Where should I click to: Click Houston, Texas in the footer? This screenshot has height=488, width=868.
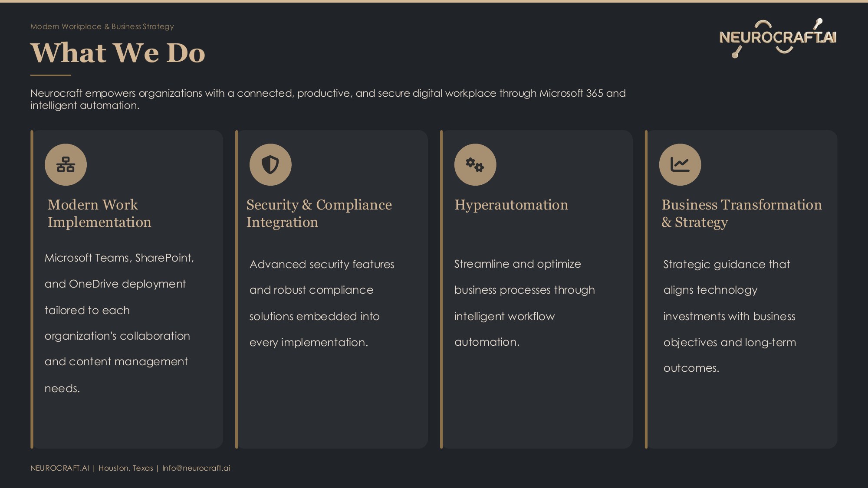pyautogui.click(x=126, y=468)
